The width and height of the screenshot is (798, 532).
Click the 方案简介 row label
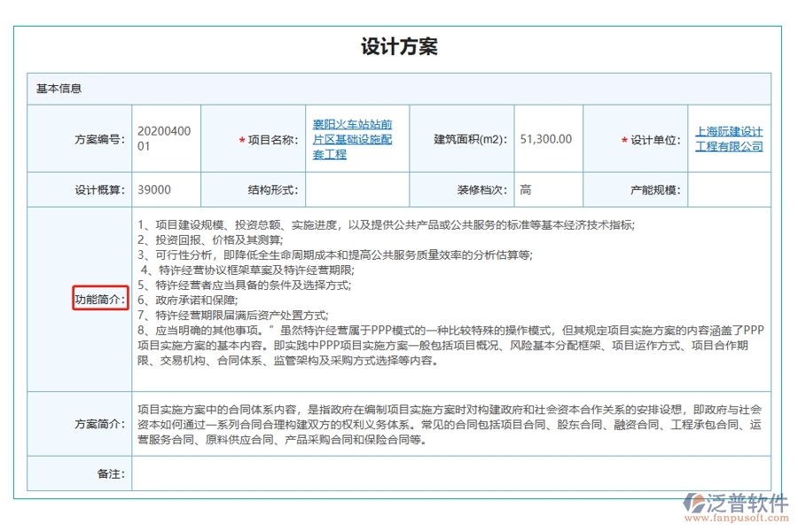99,423
